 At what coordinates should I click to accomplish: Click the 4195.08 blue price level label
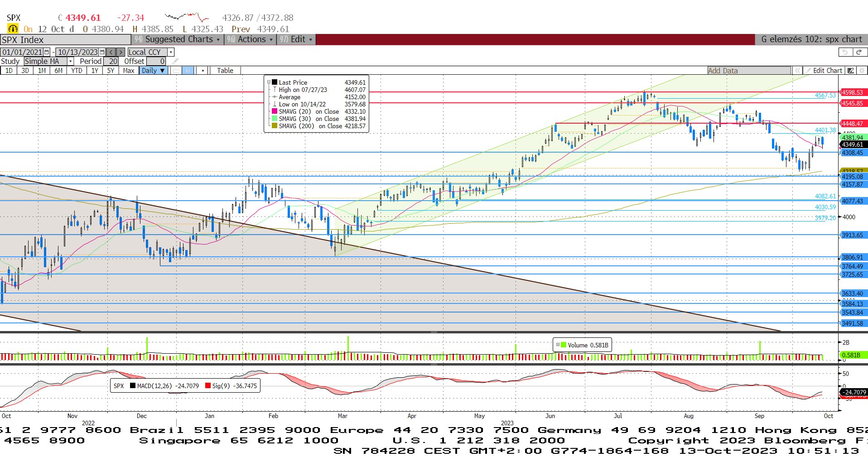853,177
